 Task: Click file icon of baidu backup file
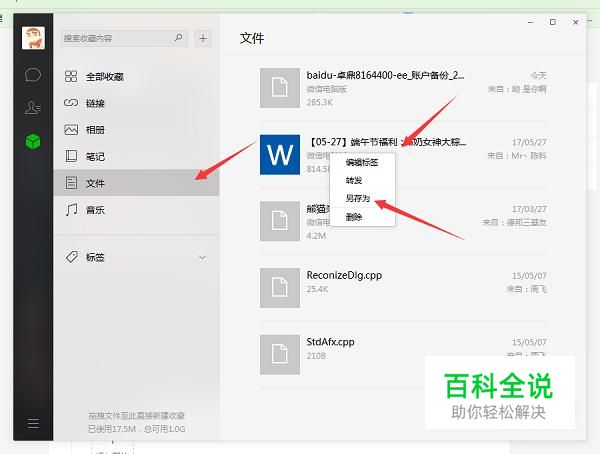[280, 88]
